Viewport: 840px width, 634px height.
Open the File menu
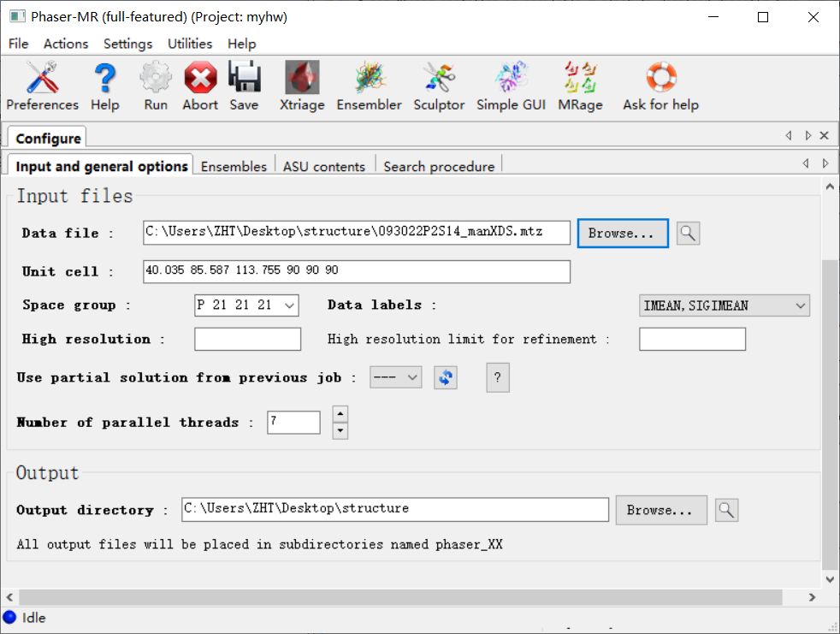(19, 44)
